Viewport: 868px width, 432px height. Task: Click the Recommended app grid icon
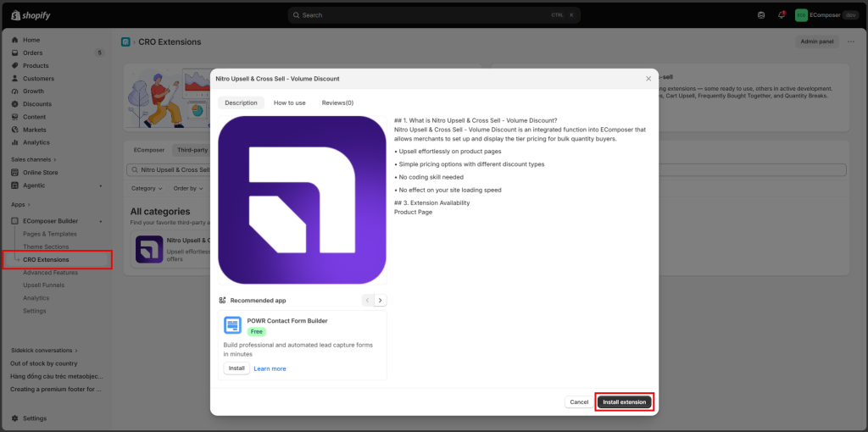click(223, 301)
